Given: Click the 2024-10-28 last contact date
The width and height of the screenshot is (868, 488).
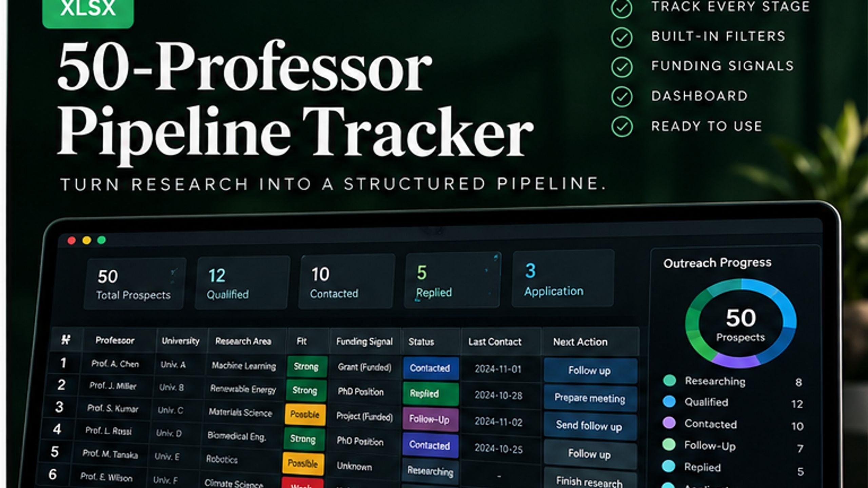Looking at the screenshot, I should point(498,395).
